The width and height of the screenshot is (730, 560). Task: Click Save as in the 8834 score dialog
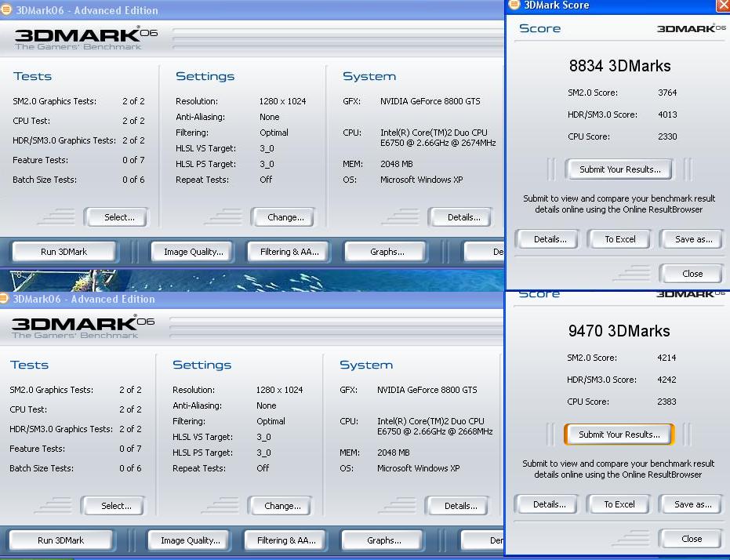[x=693, y=239]
